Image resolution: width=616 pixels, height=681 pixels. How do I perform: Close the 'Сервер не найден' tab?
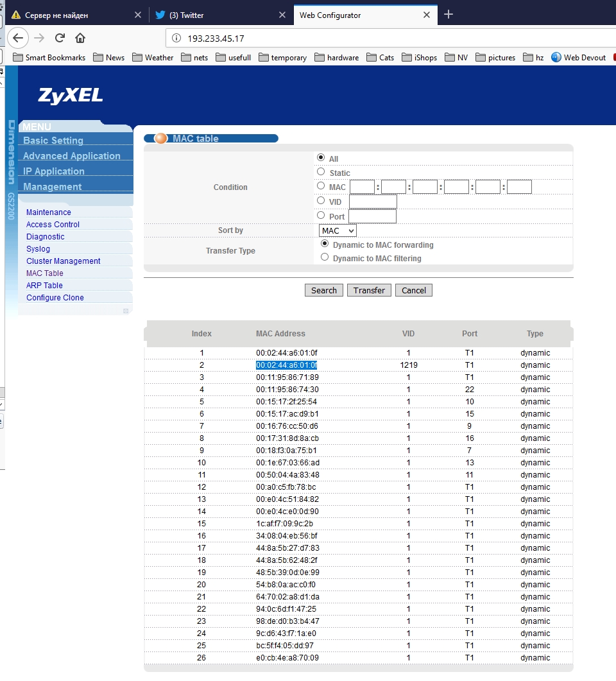137,15
